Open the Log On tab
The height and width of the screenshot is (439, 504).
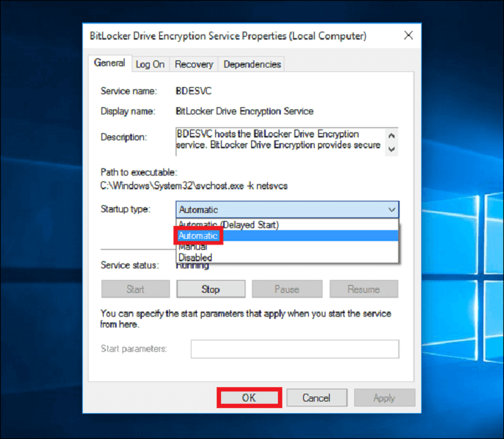point(150,64)
